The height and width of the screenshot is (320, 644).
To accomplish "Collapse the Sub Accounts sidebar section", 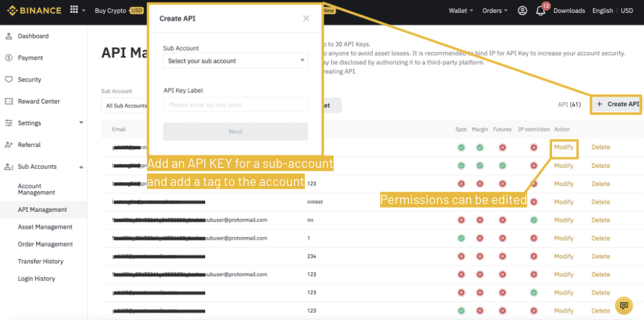I will pyautogui.click(x=81, y=167).
